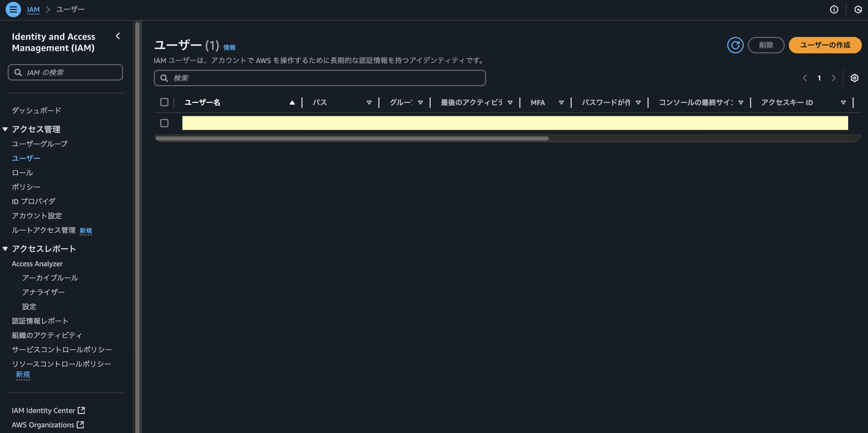Click 新規 badge next to ルートアクセス管理
The width and height of the screenshot is (868, 433).
[86, 231]
